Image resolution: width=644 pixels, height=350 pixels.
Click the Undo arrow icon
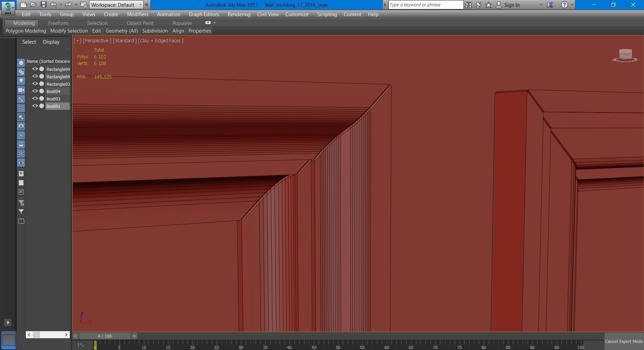(x=53, y=5)
